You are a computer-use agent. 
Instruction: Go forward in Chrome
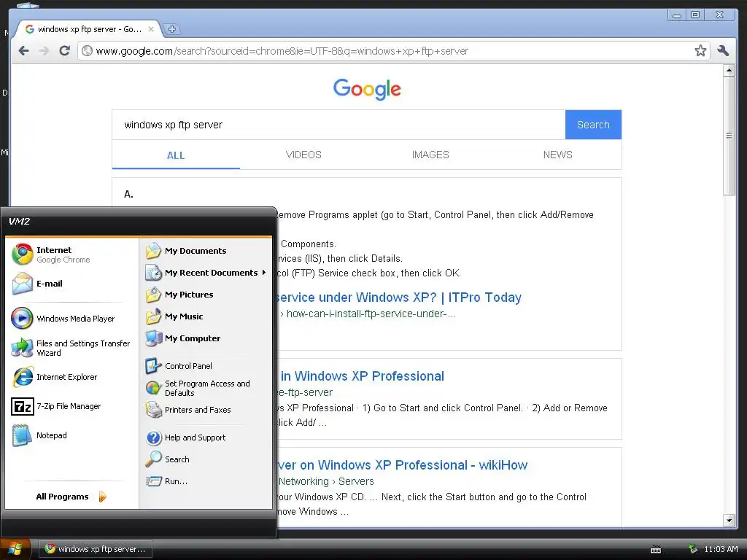44,50
